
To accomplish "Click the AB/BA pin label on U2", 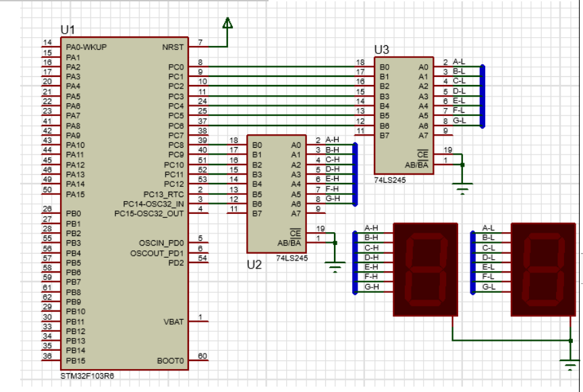I will point(289,244).
